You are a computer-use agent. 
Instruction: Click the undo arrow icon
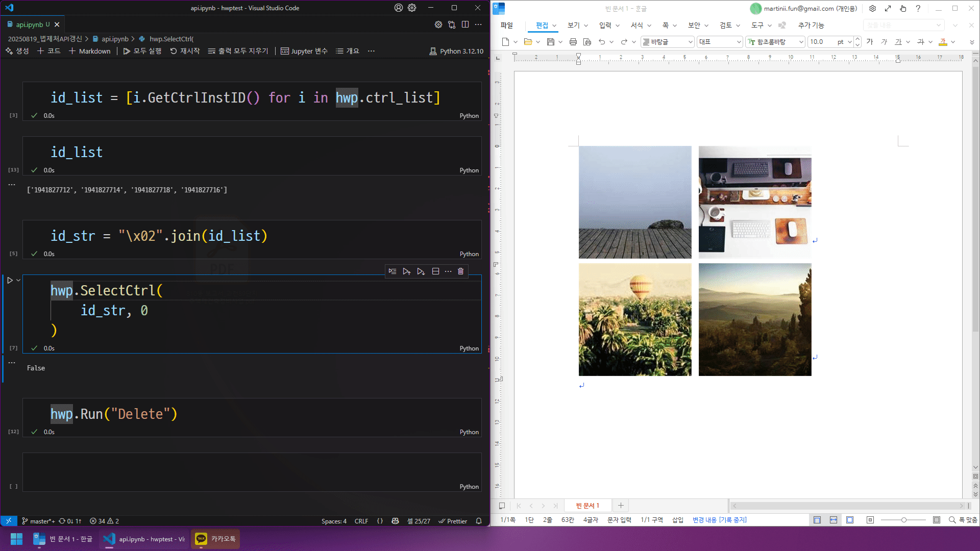point(602,42)
